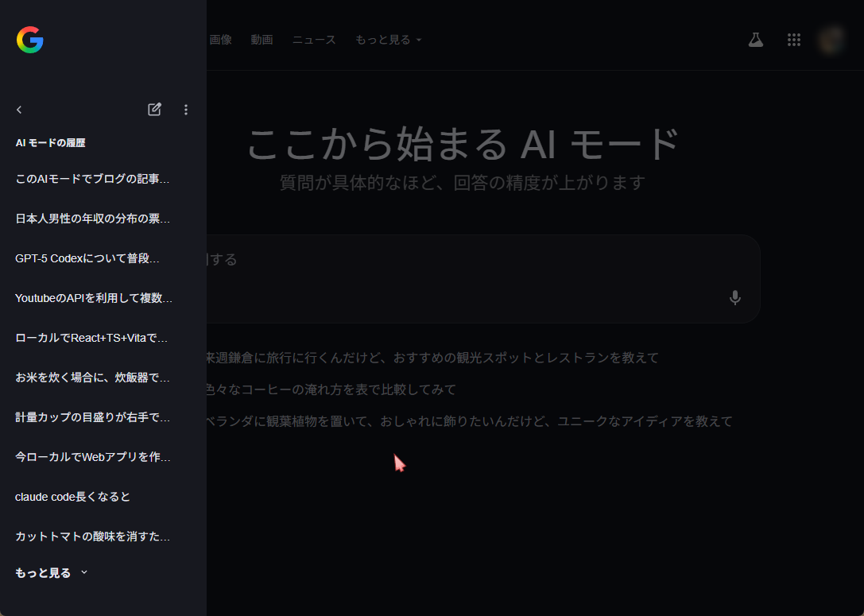Start a new chat with the pencil icon
Viewport: 864px width, 616px height.
(x=154, y=110)
